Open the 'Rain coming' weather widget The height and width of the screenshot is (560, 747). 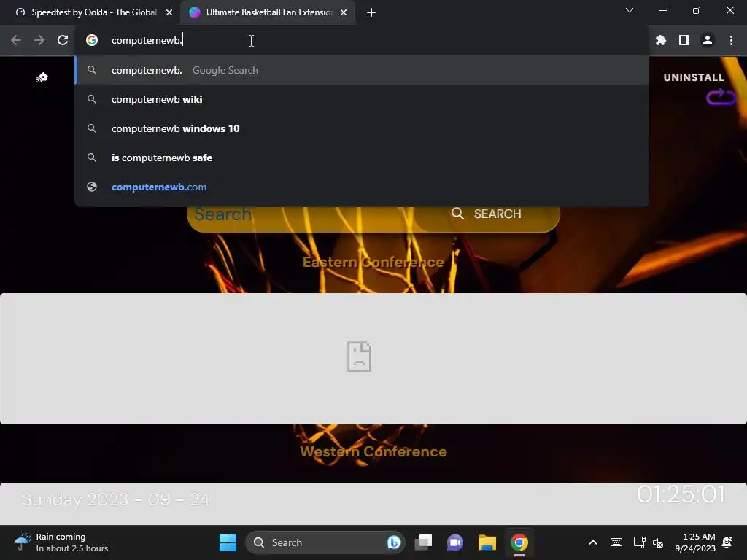(61, 542)
